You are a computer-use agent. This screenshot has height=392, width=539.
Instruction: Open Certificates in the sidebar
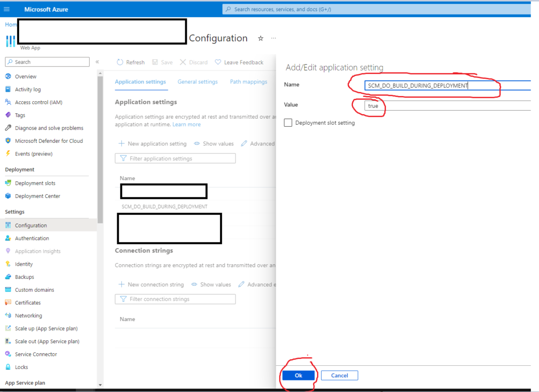(x=28, y=302)
